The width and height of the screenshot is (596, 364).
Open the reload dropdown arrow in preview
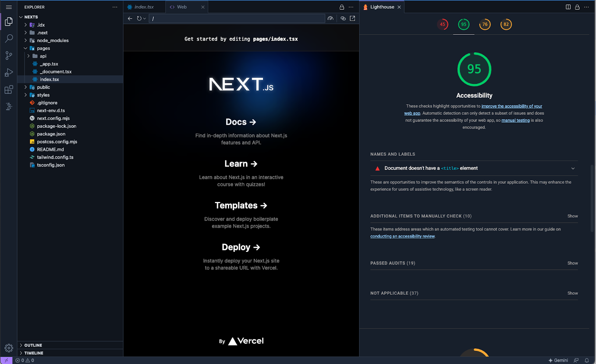(145, 19)
